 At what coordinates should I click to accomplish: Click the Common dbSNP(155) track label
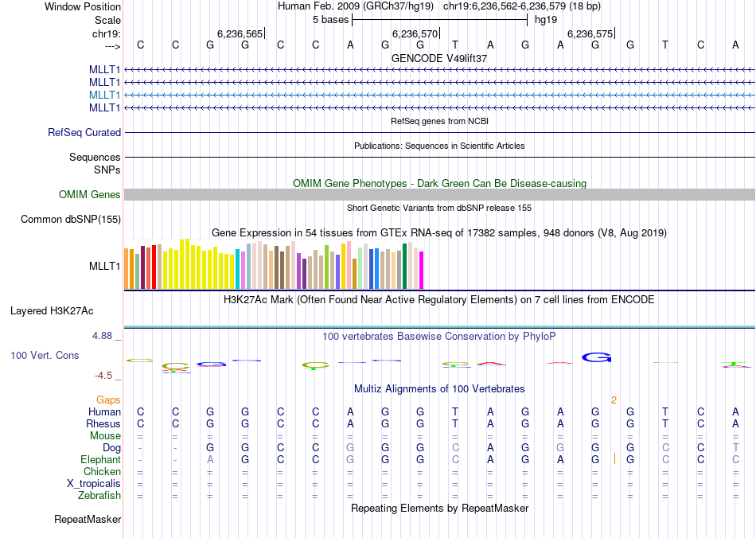tap(71, 220)
